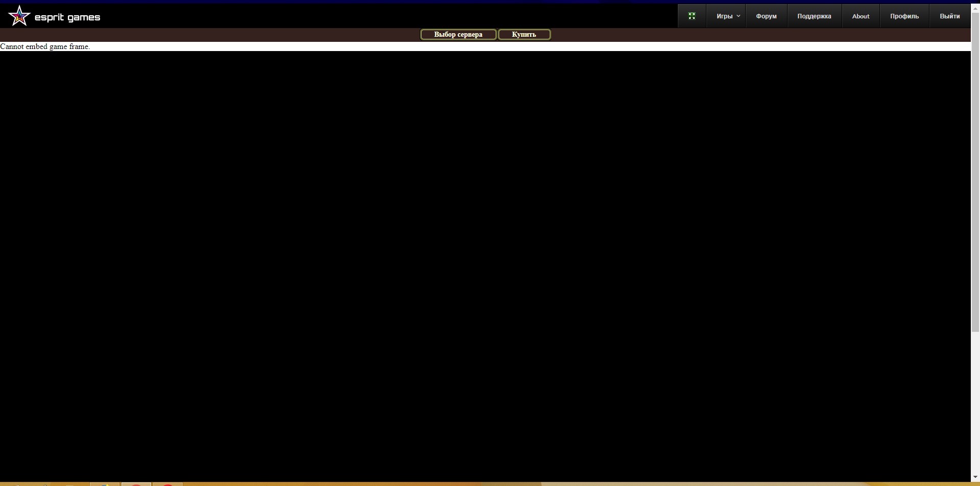Screen dimensions: 980x486
Task: Open the Игры menu
Action: (x=724, y=16)
